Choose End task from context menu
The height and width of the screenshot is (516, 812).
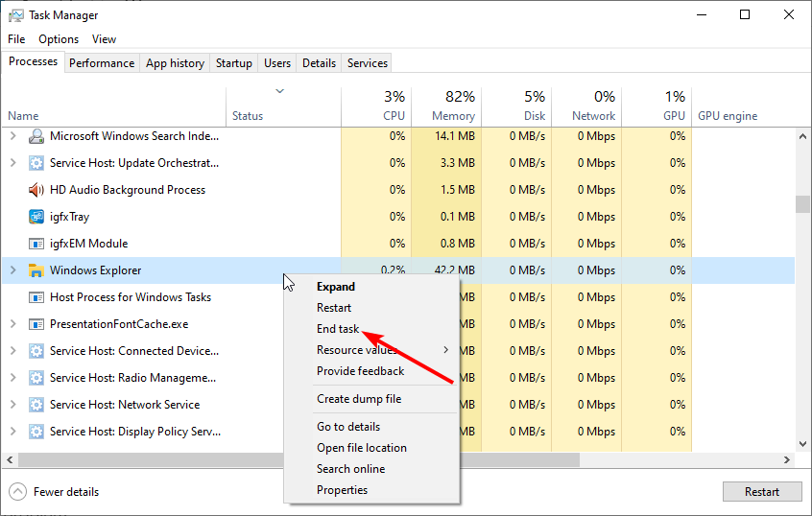click(338, 329)
